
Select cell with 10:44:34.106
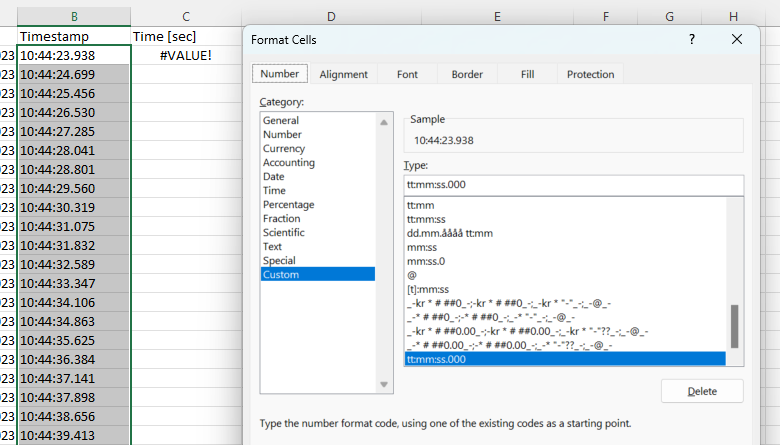click(x=74, y=302)
